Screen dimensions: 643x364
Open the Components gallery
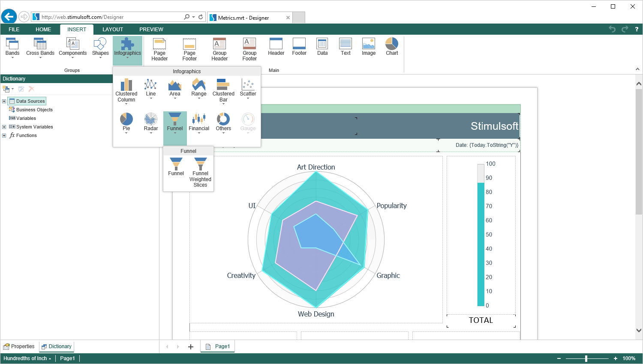pyautogui.click(x=72, y=48)
